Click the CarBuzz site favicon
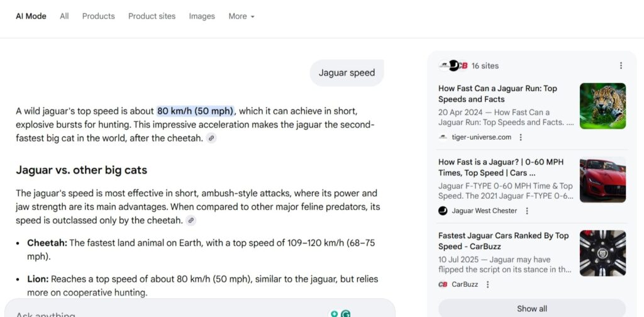Screen dimensions: 644x317 coord(443,284)
